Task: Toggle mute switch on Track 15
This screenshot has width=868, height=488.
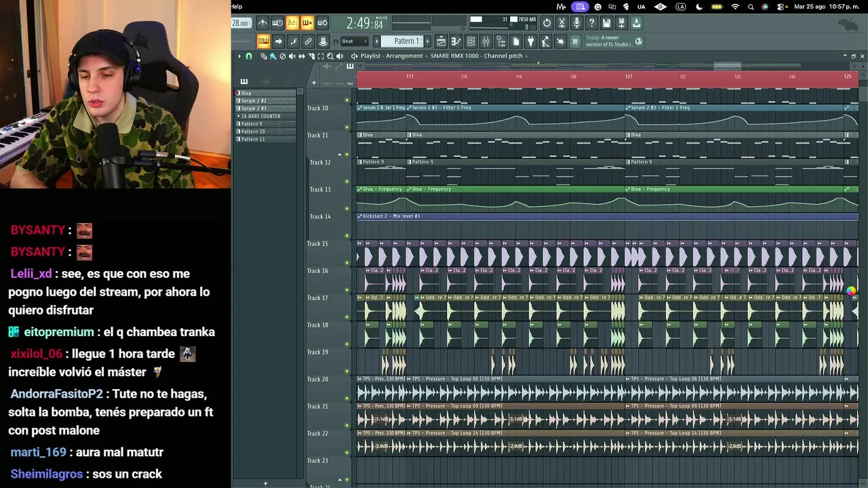Action: pyautogui.click(x=347, y=263)
